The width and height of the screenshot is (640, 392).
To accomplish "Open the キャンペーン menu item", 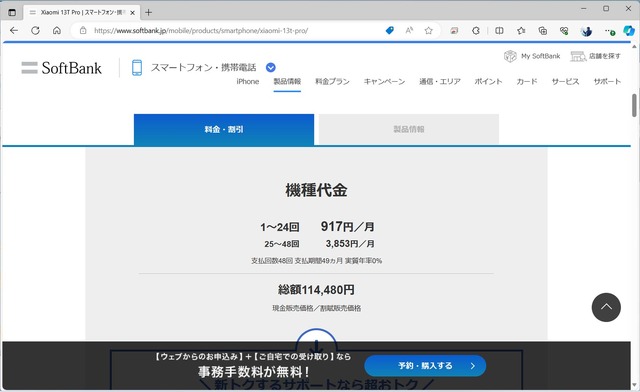I will pyautogui.click(x=384, y=82).
